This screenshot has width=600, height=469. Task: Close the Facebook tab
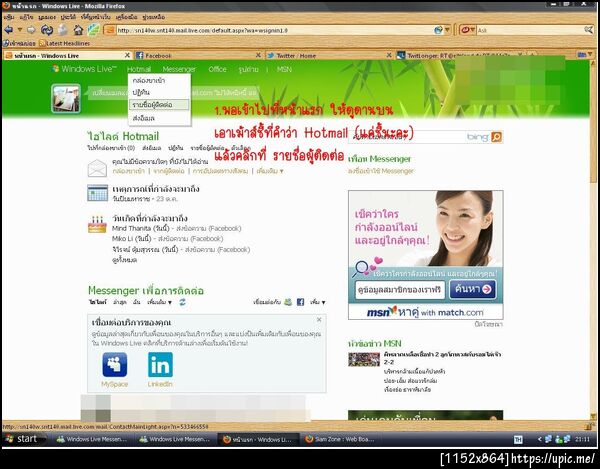click(x=258, y=55)
